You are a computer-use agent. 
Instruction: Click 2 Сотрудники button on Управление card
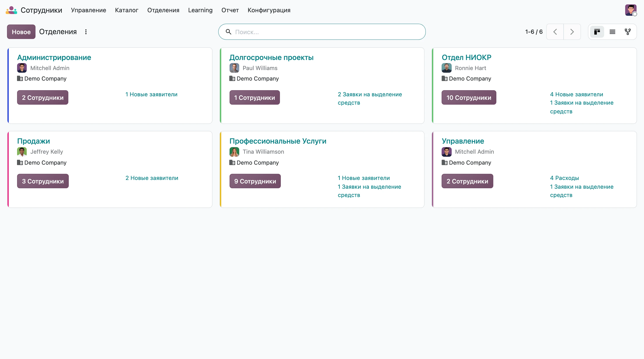point(467,181)
